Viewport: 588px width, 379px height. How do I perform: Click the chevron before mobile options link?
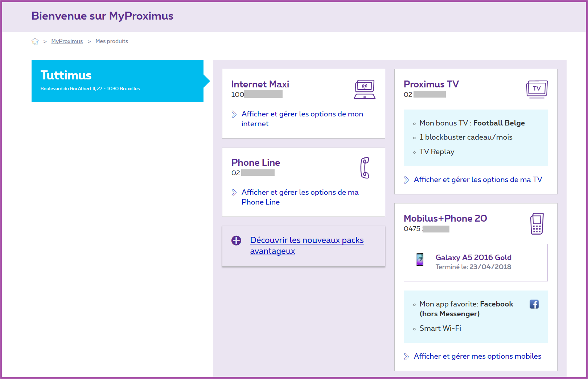406,357
